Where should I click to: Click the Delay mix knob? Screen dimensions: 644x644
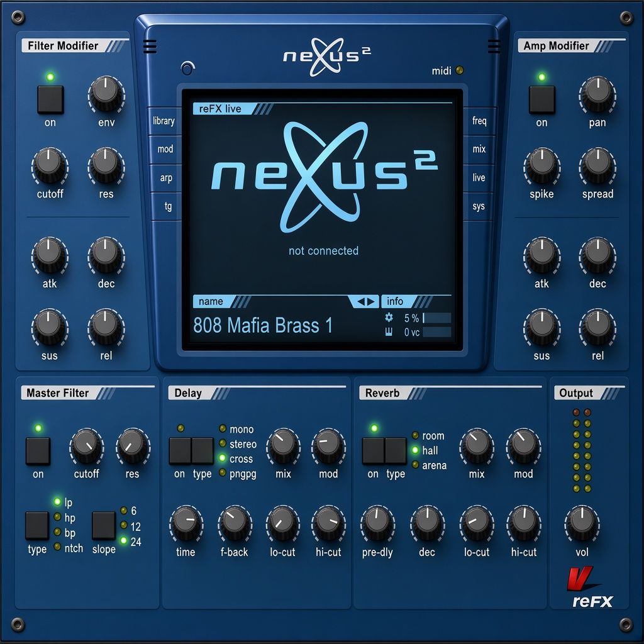click(283, 446)
